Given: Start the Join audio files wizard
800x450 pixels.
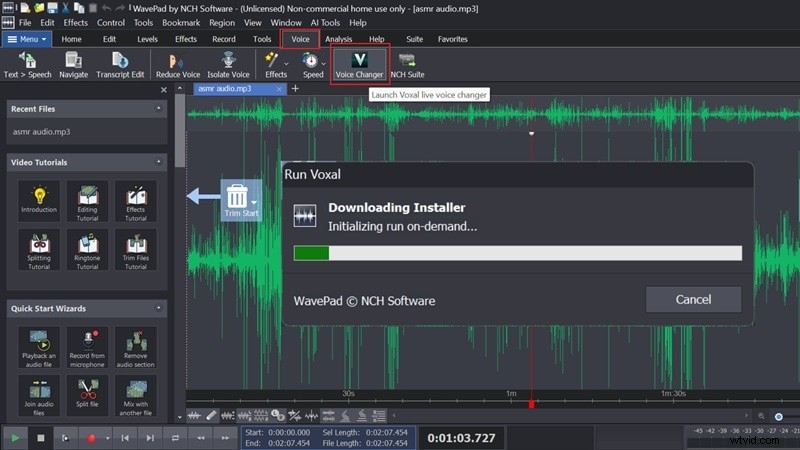Looking at the screenshot, I should click(x=39, y=396).
